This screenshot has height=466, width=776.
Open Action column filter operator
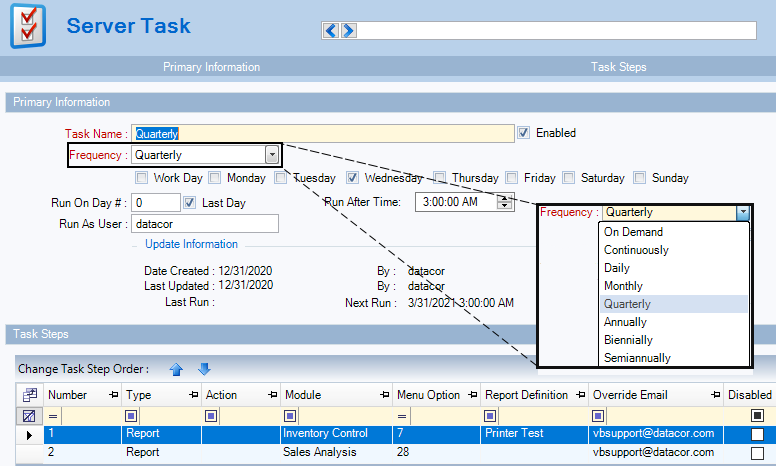[211, 416]
